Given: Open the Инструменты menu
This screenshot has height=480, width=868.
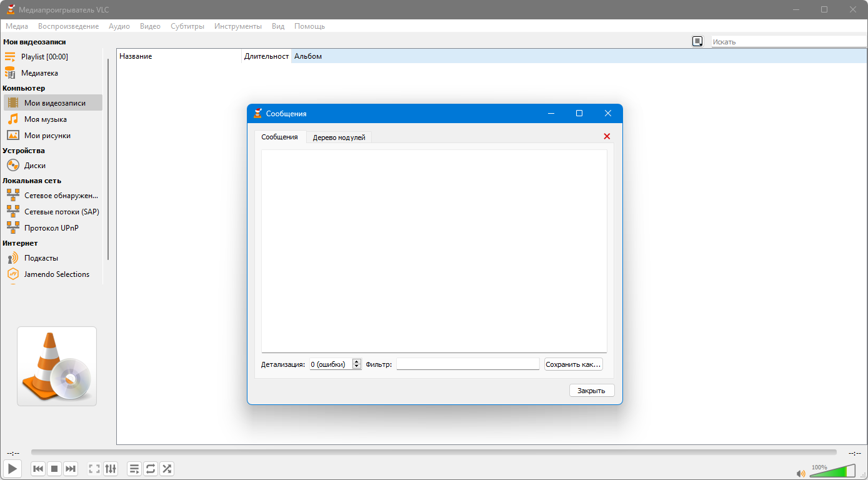Looking at the screenshot, I should pos(237,26).
